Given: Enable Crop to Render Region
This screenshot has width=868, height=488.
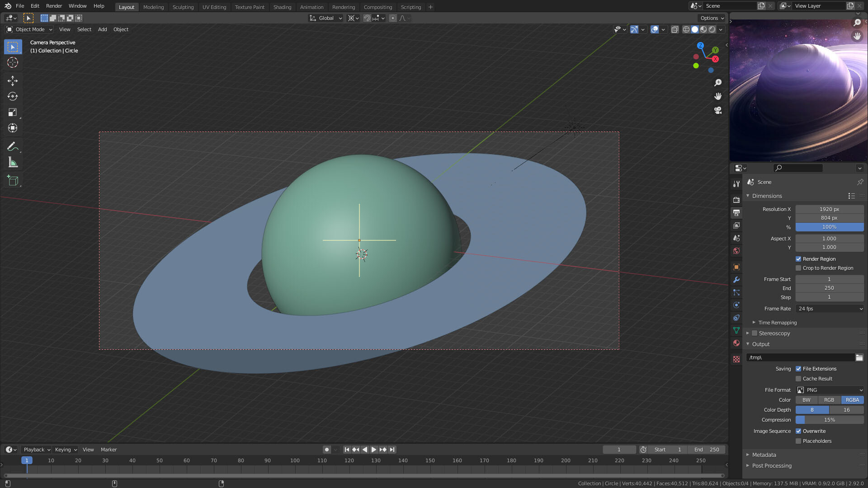Looking at the screenshot, I should [798, 268].
